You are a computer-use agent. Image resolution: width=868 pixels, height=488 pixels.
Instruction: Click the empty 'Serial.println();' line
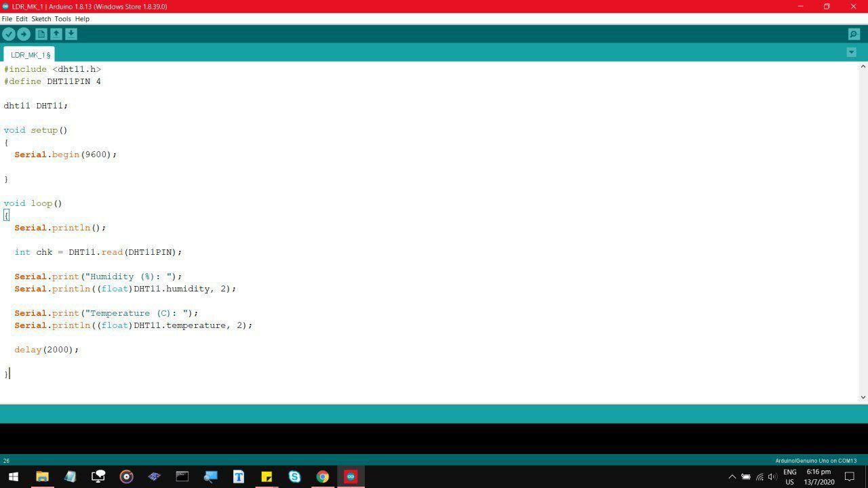click(60, 228)
